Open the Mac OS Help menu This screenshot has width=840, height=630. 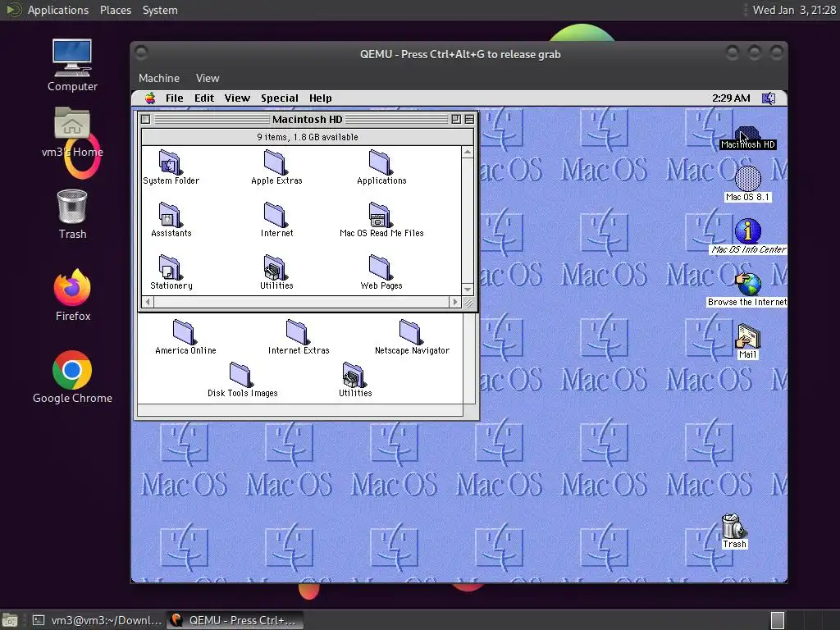321,98
